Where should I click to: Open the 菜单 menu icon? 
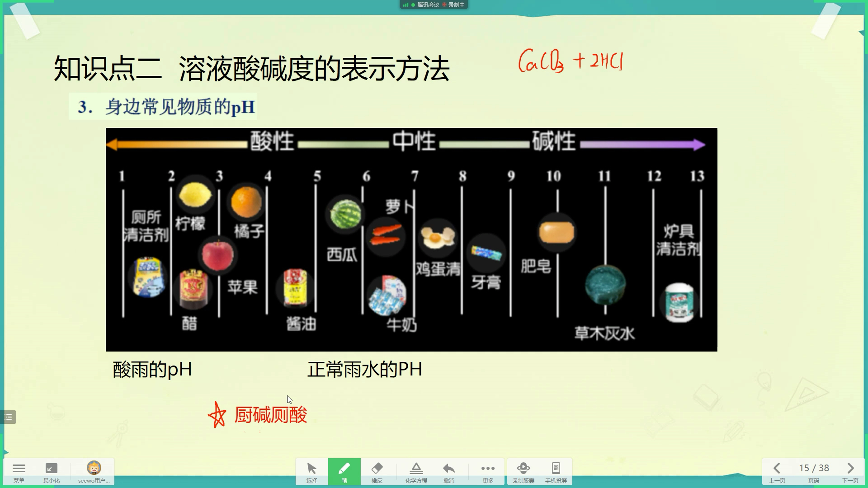tap(19, 472)
